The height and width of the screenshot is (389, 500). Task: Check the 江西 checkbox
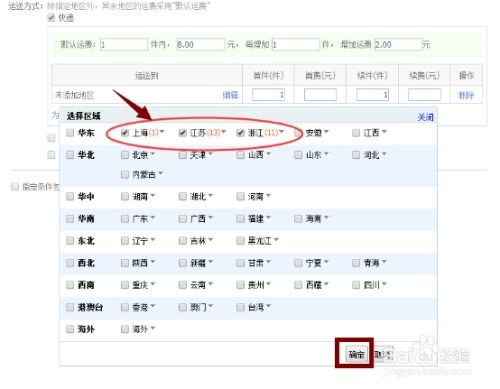point(356,133)
